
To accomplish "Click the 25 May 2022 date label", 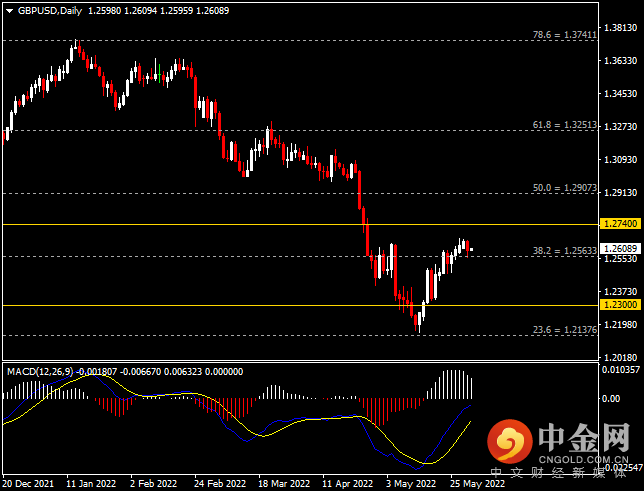I will [477, 484].
